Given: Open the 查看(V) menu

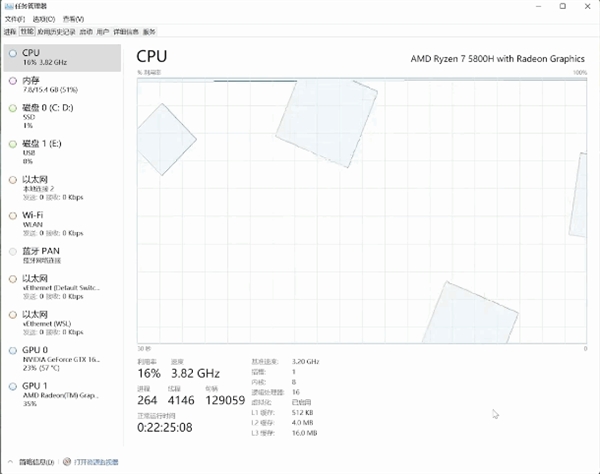Looking at the screenshot, I should click(73, 19).
